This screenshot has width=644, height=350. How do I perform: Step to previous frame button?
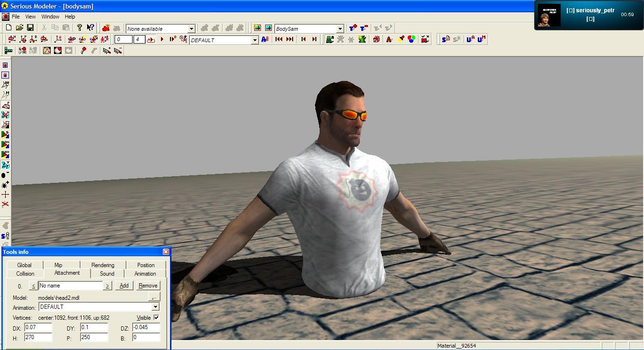point(304,39)
